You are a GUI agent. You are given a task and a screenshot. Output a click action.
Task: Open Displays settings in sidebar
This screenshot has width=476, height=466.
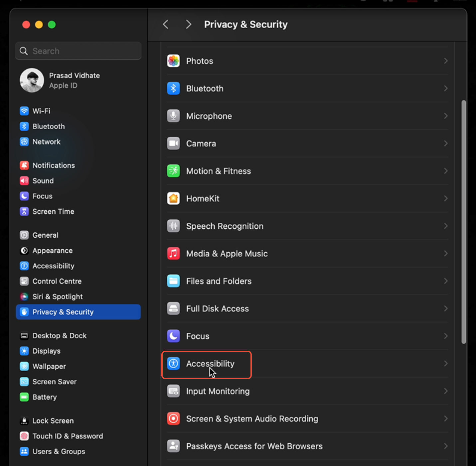point(78,351)
